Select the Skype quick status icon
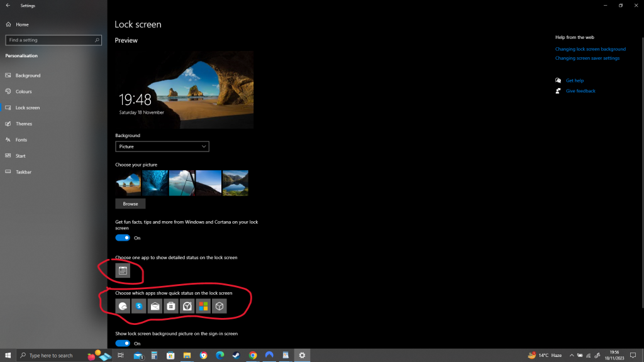 (139, 306)
